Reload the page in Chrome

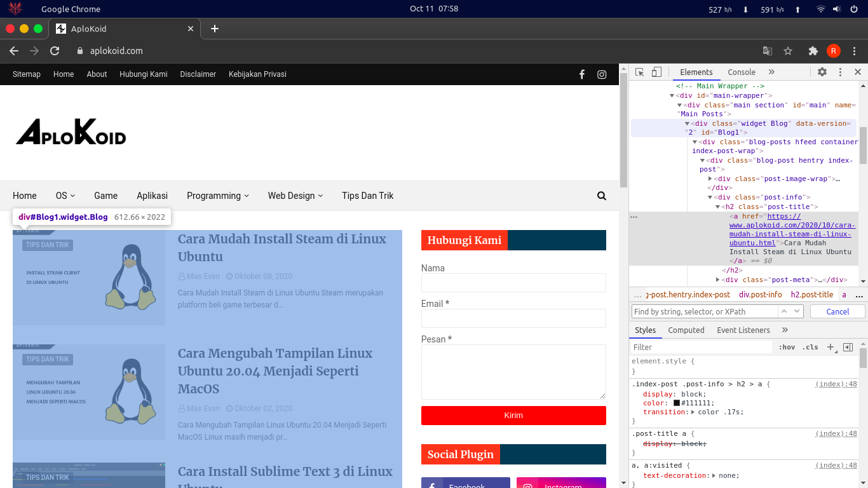click(55, 51)
